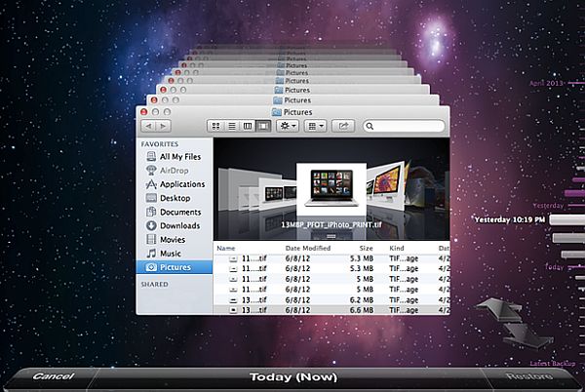
Task: Switch to list view in Finder toolbar
Action: (x=232, y=126)
